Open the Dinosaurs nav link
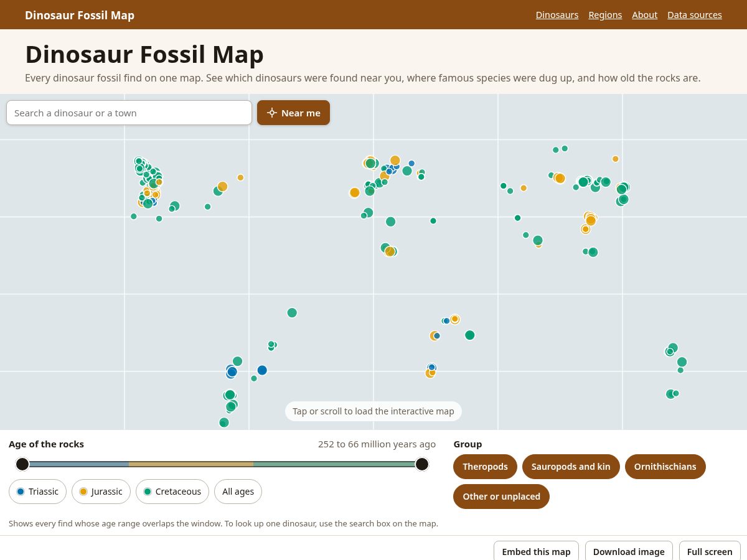This screenshot has height=560, width=747. coord(557,15)
